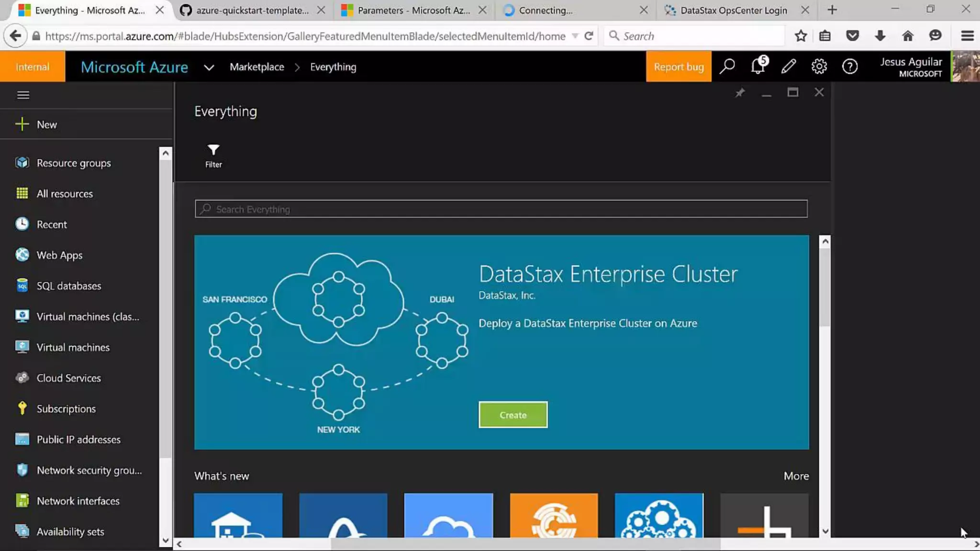Image resolution: width=980 pixels, height=551 pixels.
Task: Click Everything breadcrumb
Action: 333,67
